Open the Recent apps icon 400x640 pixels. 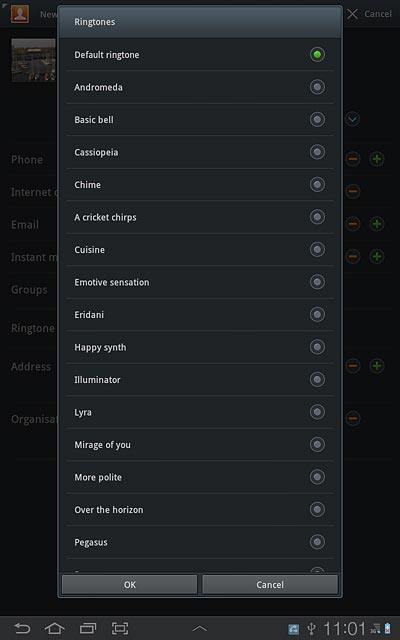[88, 628]
